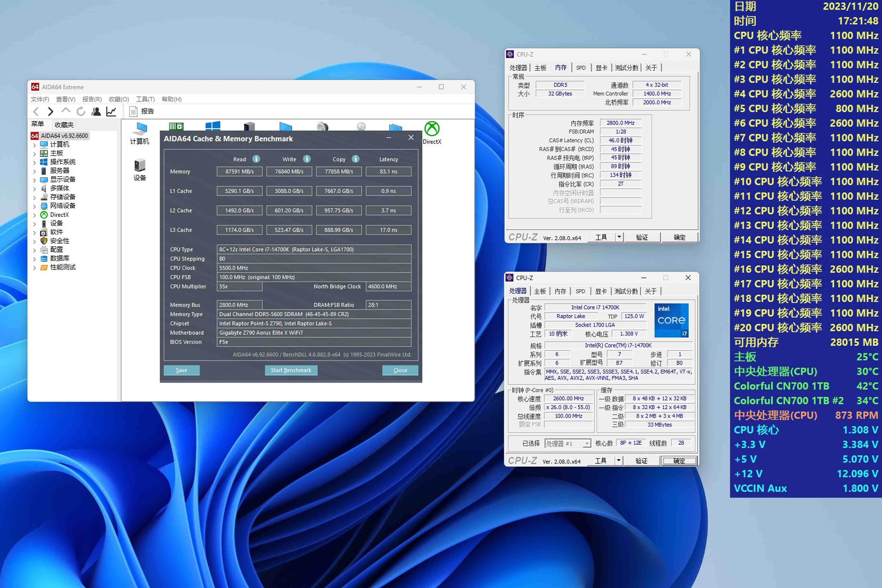Click the report page icon in toolbar
882x588 pixels.
[x=133, y=111]
